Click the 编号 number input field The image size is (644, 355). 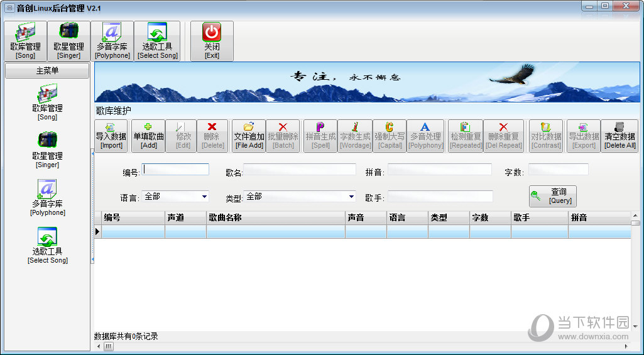(x=175, y=169)
